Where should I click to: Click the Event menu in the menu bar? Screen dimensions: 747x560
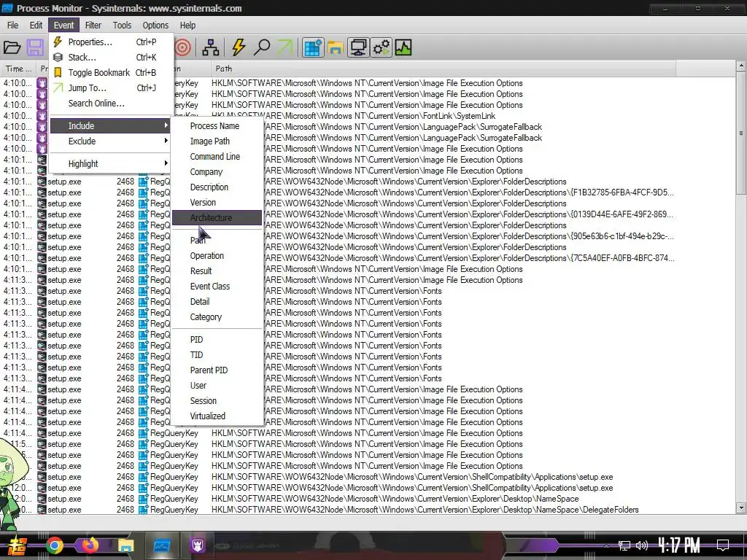[x=64, y=26]
